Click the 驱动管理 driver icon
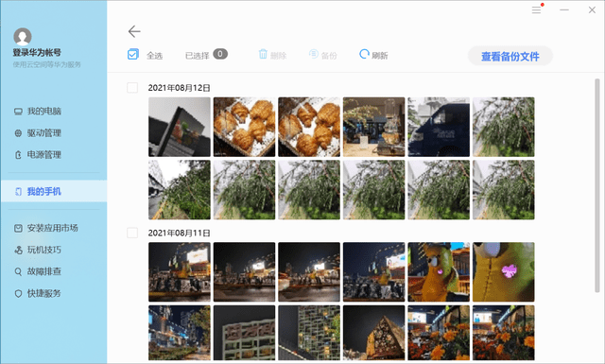The image size is (605, 364). pos(18,133)
